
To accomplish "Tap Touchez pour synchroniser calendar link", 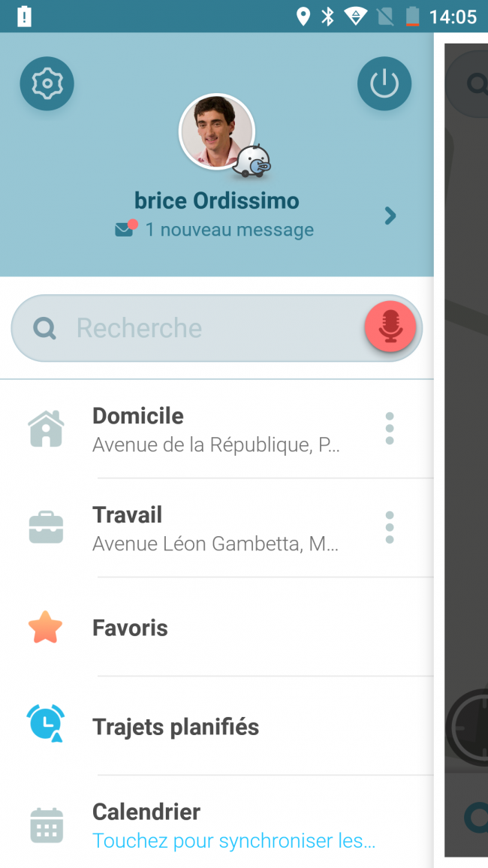I will 234,841.
